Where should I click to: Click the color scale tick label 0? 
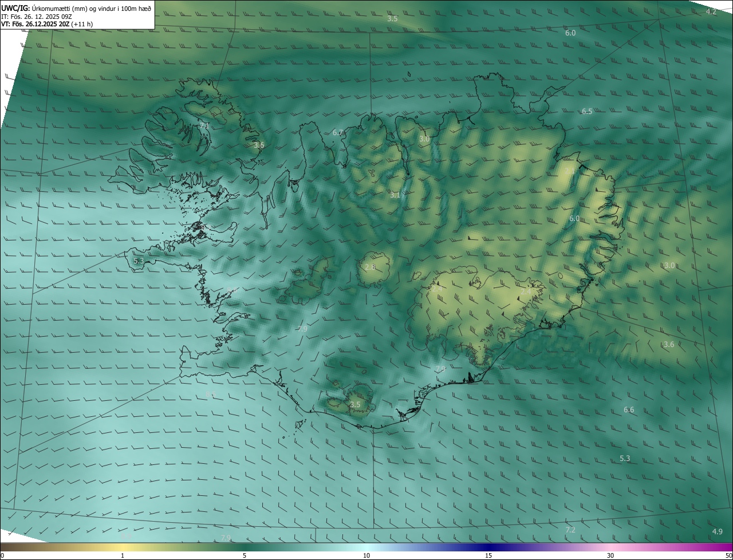pos(2,556)
